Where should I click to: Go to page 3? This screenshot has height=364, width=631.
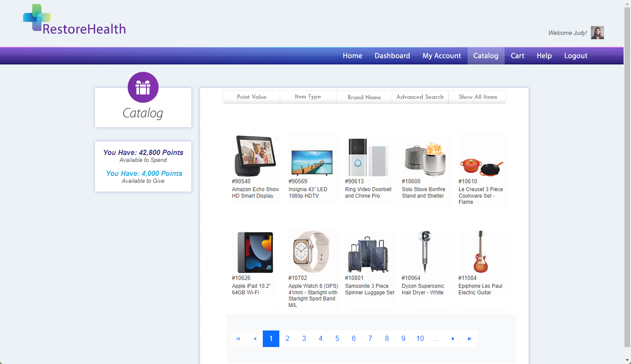(x=304, y=339)
